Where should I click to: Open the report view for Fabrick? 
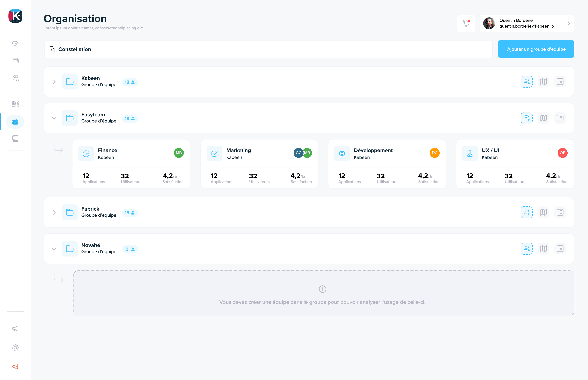point(560,212)
